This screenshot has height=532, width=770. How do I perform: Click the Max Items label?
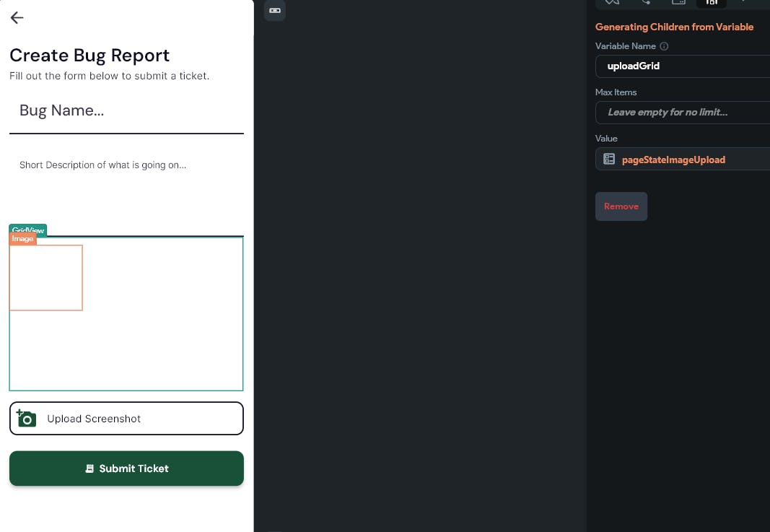(616, 92)
